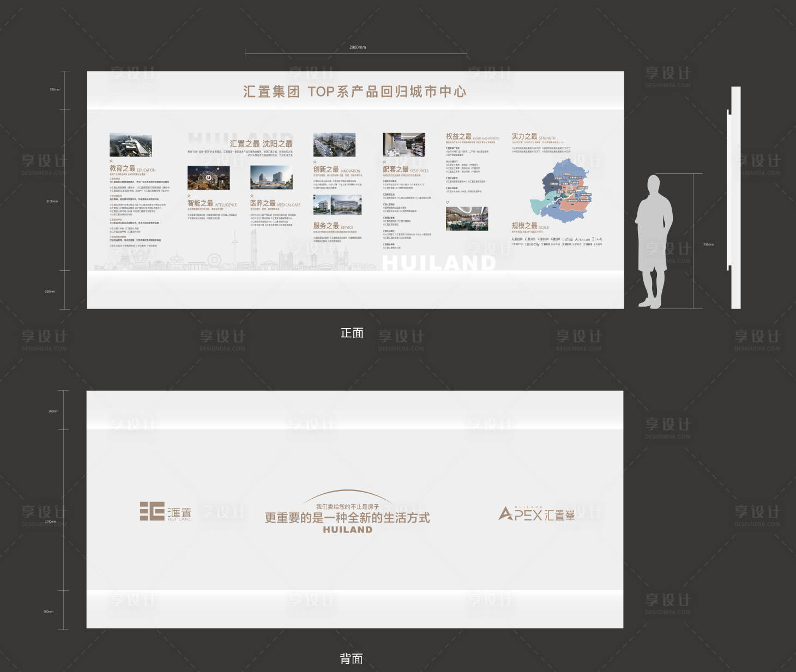Select the aerial campus photo above 教育之最
This screenshot has height=672, width=796.
pos(131,145)
